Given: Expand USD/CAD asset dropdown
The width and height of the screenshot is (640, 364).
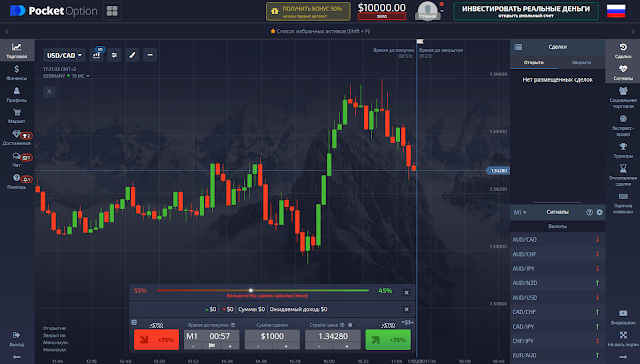Looking at the screenshot, I should coord(64,55).
